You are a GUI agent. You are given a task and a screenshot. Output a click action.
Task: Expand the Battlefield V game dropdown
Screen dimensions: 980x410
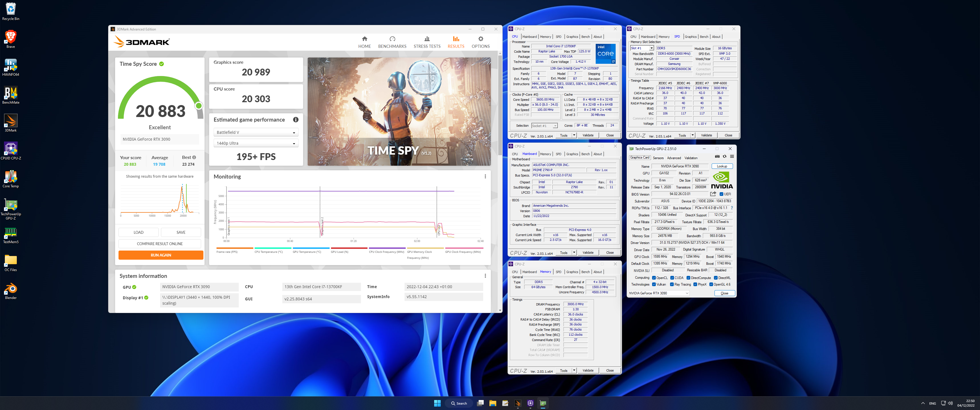[x=256, y=132]
